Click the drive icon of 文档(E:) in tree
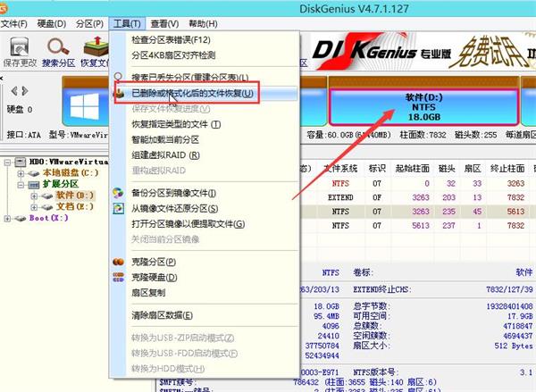 click(x=46, y=207)
